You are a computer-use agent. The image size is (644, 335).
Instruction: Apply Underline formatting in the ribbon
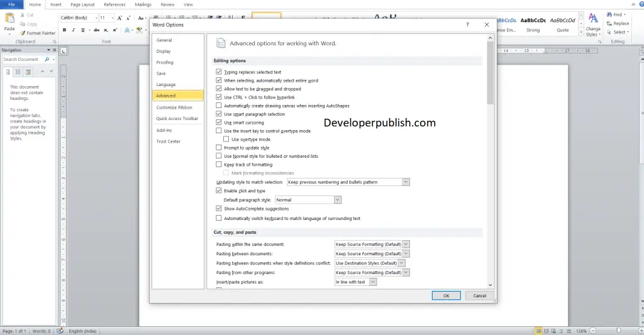click(82, 30)
